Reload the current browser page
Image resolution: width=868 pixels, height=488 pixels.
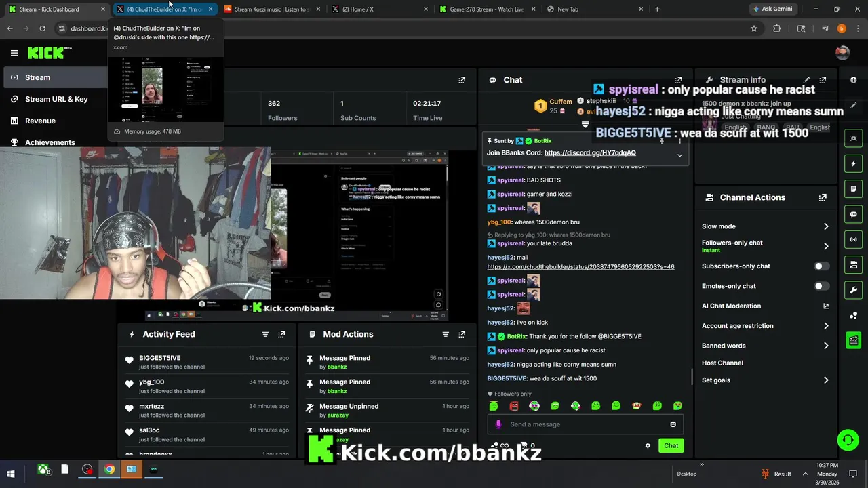point(42,28)
